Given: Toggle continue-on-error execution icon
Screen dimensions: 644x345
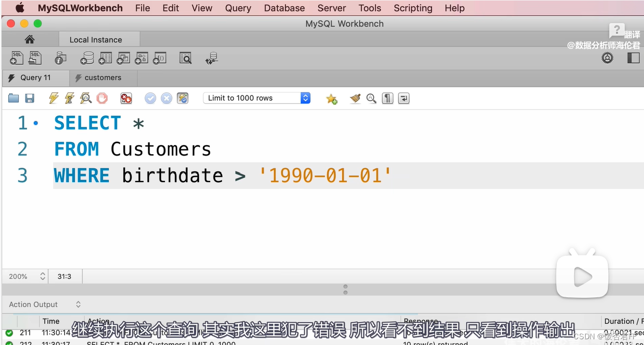Looking at the screenshot, I should 126,98.
